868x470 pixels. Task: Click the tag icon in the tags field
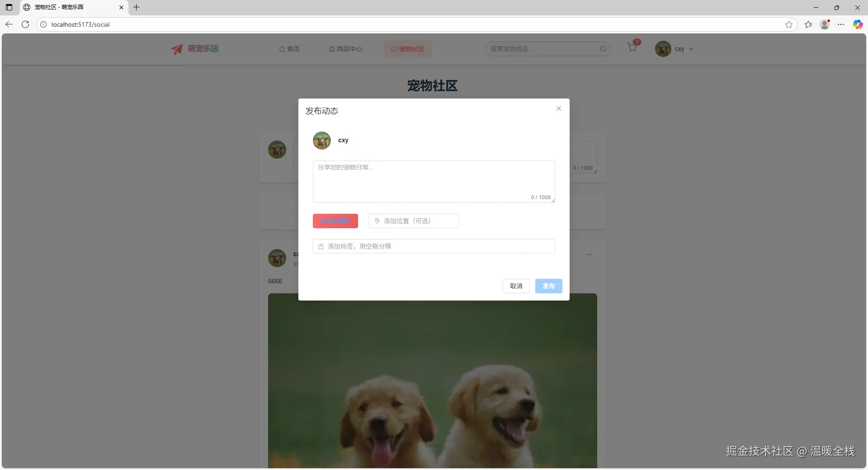click(321, 246)
